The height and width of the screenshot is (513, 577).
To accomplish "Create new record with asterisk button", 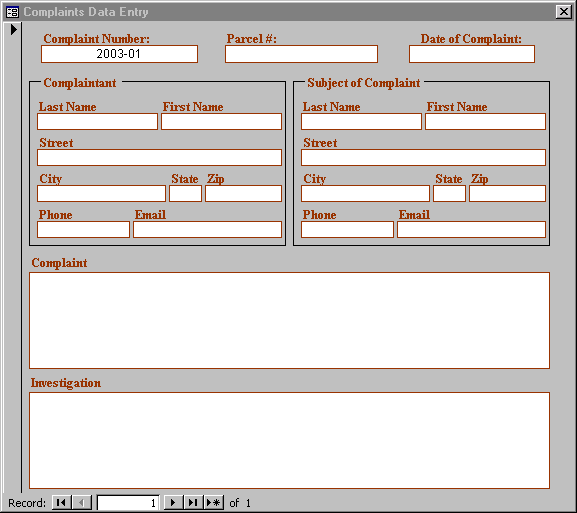I will click(214, 503).
